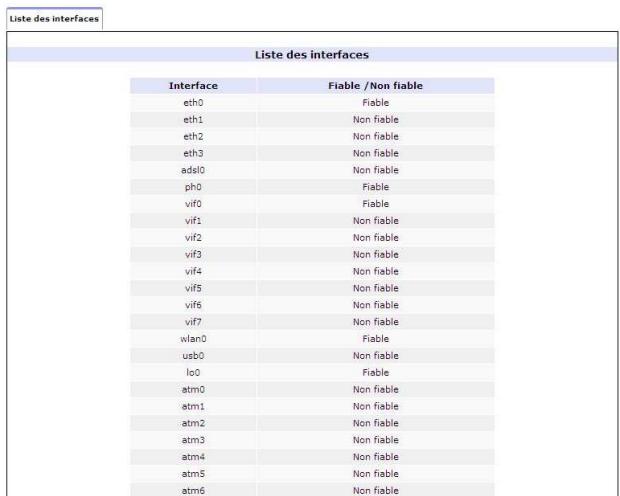The height and width of the screenshot is (496, 620).
Task: Click the Fiable / Non fiable column header
Action: tap(375, 86)
